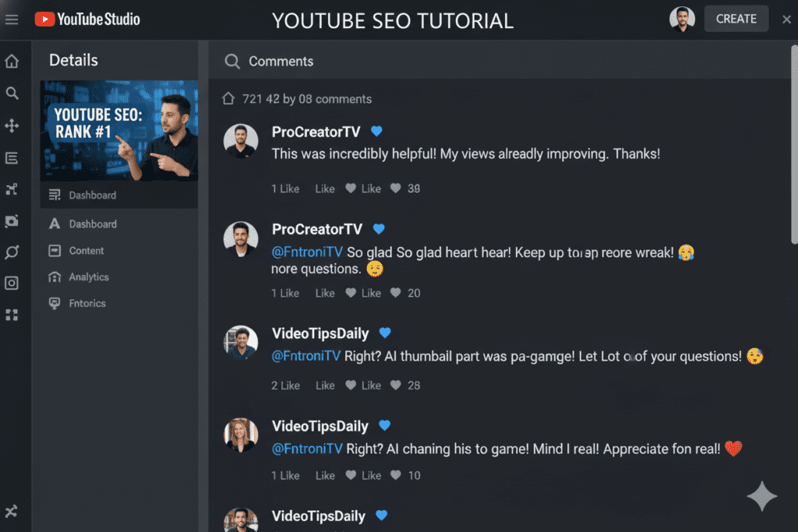Toggle the blue heart badge beside ProCreatorTV
This screenshot has height=532, width=798.
pos(376,131)
